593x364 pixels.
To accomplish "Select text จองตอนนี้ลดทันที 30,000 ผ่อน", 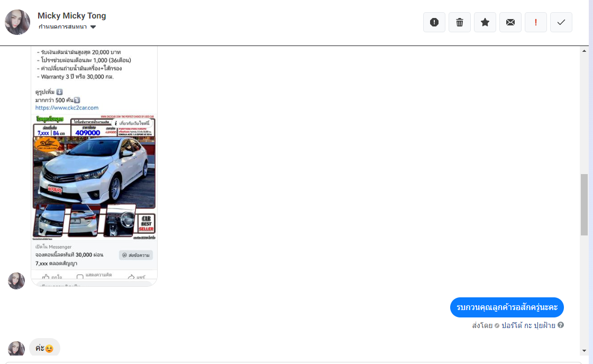I will (69, 254).
